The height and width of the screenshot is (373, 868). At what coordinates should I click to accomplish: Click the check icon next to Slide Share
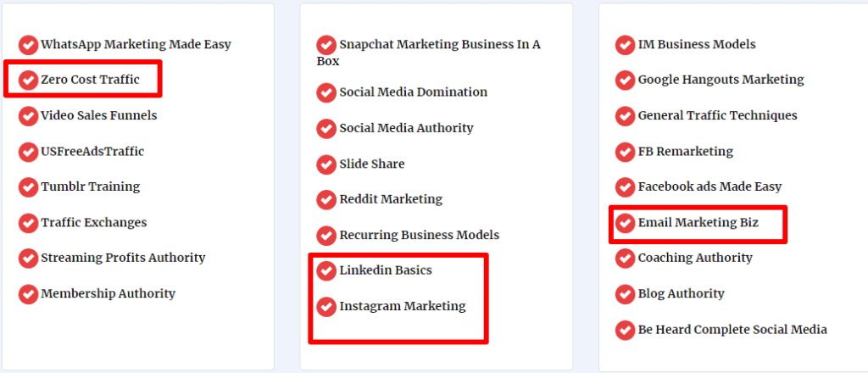(326, 164)
